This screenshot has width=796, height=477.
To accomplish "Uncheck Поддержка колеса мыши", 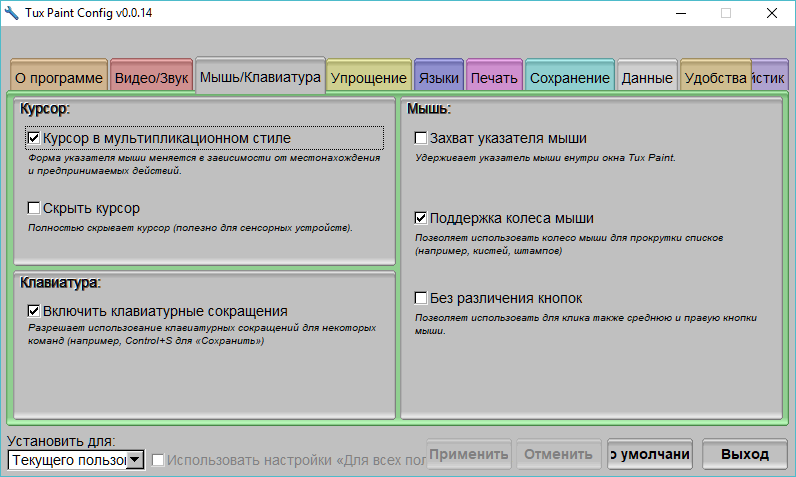I will coord(421,218).
